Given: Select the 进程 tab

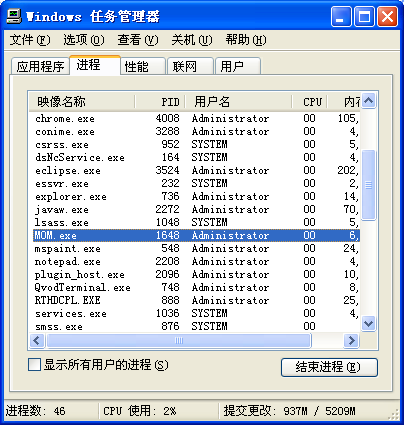Looking at the screenshot, I should pos(95,65).
